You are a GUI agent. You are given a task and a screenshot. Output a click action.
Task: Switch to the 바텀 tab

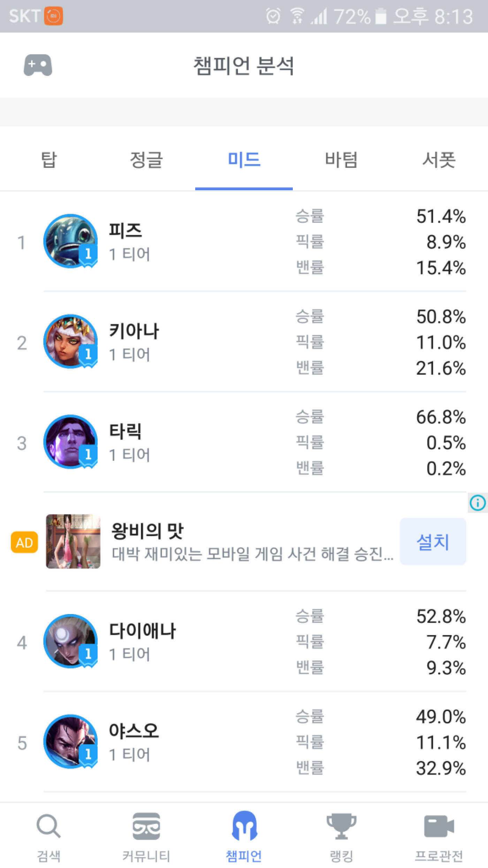341,160
